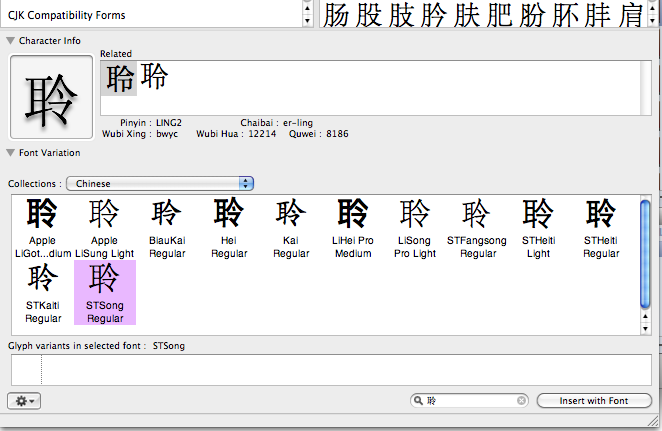Open the gear action menu
The height and width of the screenshot is (431, 662).
(x=24, y=401)
